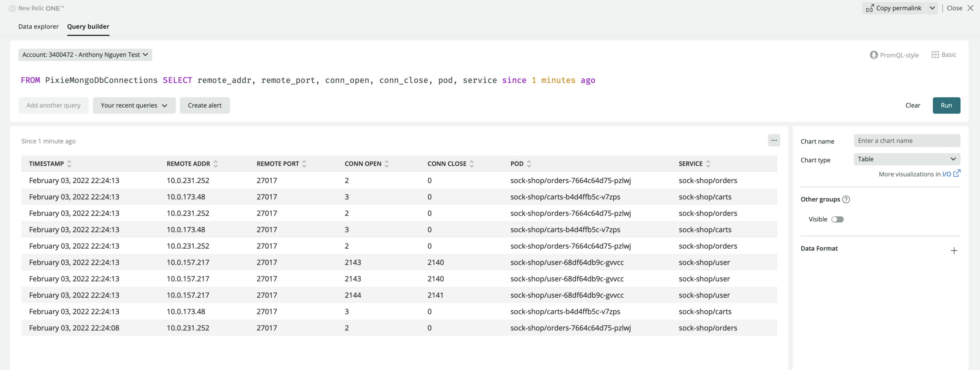Sort by Service column arrows

coord(708,164)
